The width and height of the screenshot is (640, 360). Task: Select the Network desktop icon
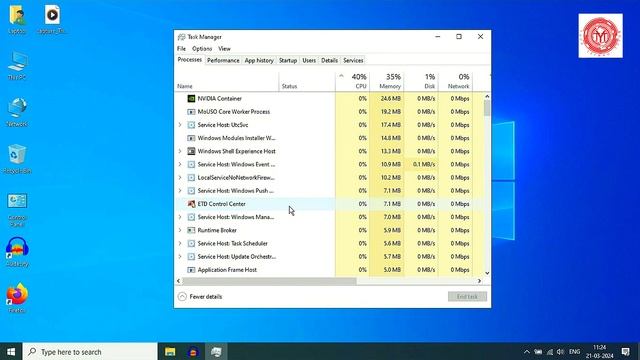17,112
